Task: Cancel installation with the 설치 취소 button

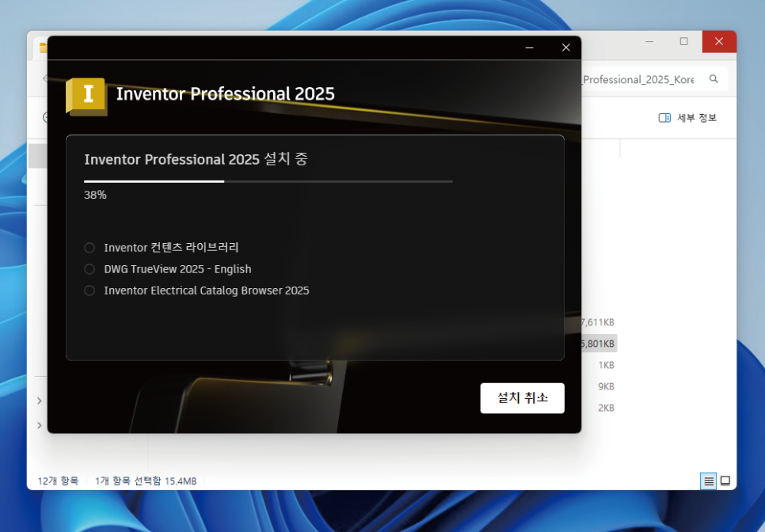Action: [522, 398]
